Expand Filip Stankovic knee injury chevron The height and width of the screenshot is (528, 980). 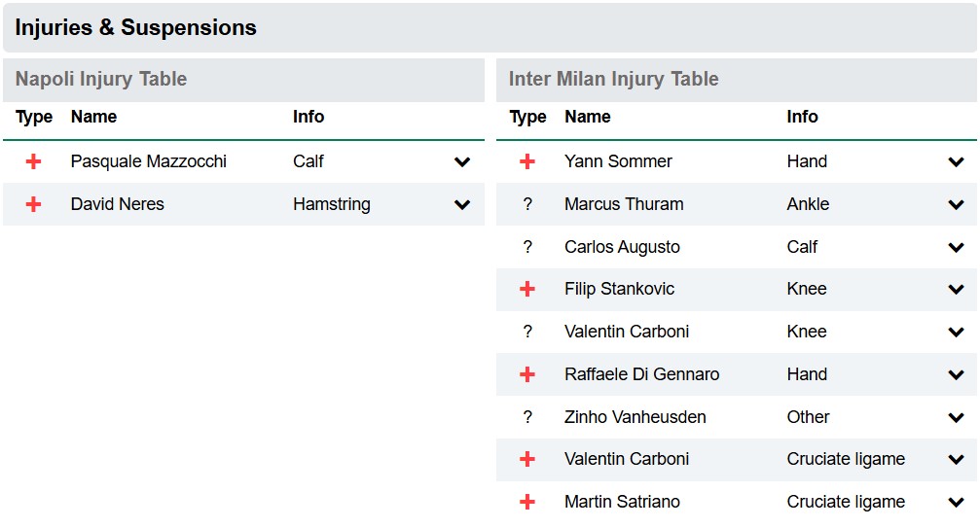(956, 290)
